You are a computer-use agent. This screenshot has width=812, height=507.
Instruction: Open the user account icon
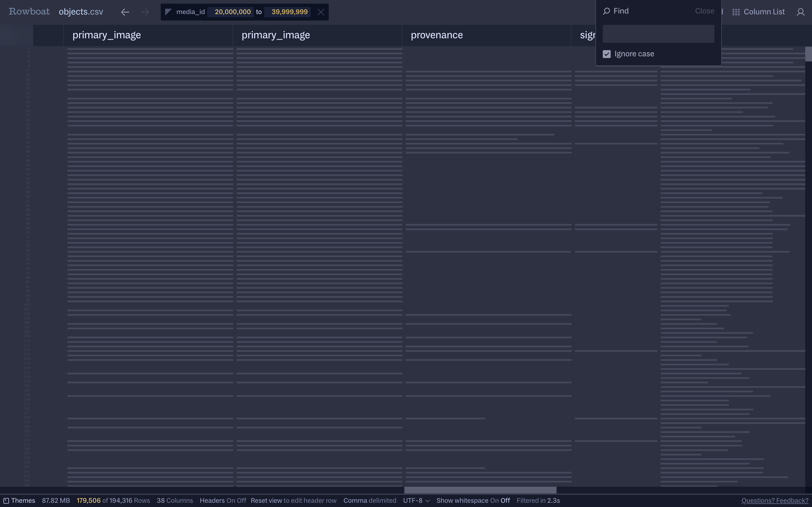click(x=800, y=12)
